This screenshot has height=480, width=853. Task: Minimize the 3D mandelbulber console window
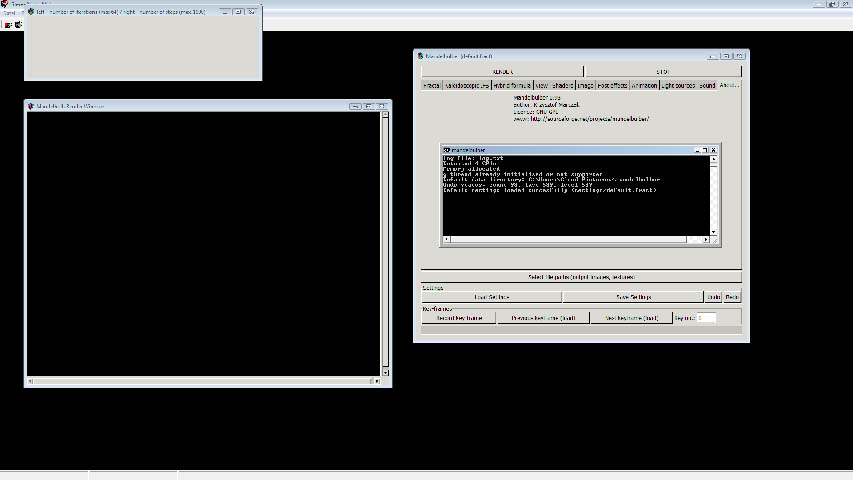click(x=697, y=150)
